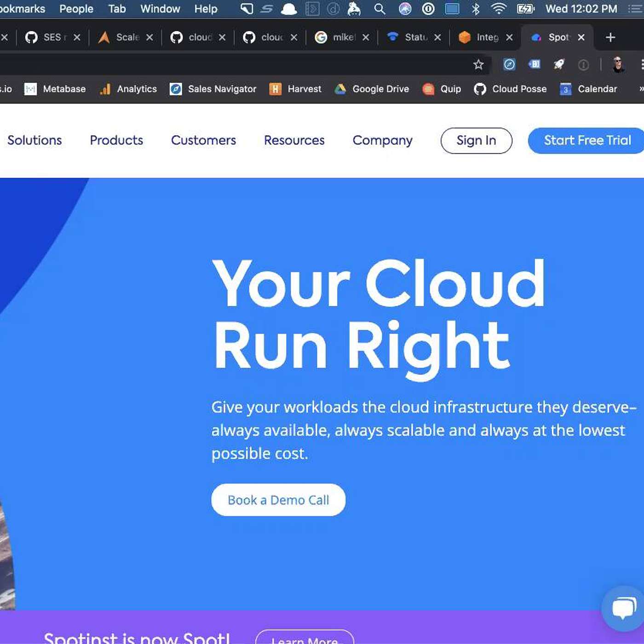
Task: Open the compass extension in the toolbar
Action: (x=509, y=65)
